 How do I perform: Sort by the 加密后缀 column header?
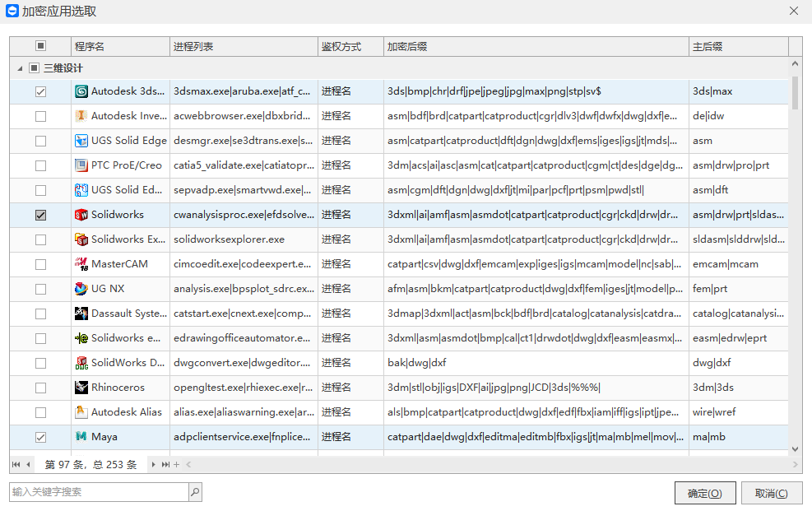(x=536, y=47)
